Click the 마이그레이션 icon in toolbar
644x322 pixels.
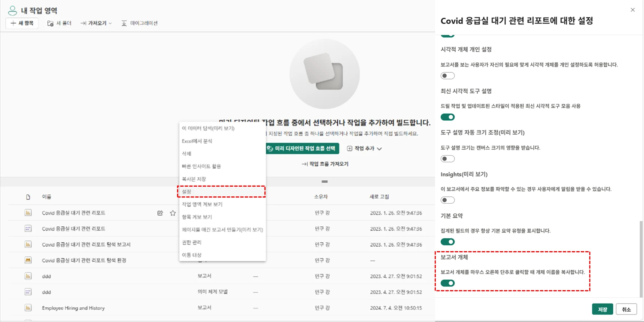[x=124, y=23]
